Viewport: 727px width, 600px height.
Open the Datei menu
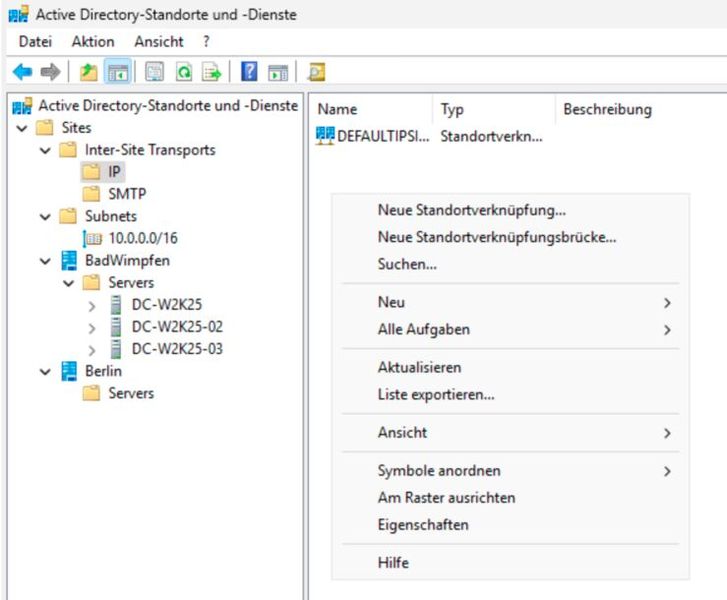[x=35, y=41]
